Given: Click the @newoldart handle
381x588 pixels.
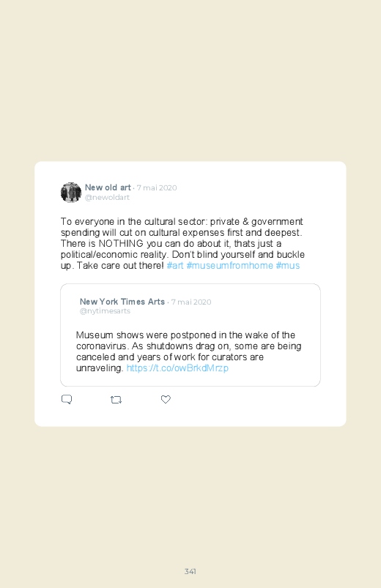Looking at the screenshot, I should pos(107,197).
